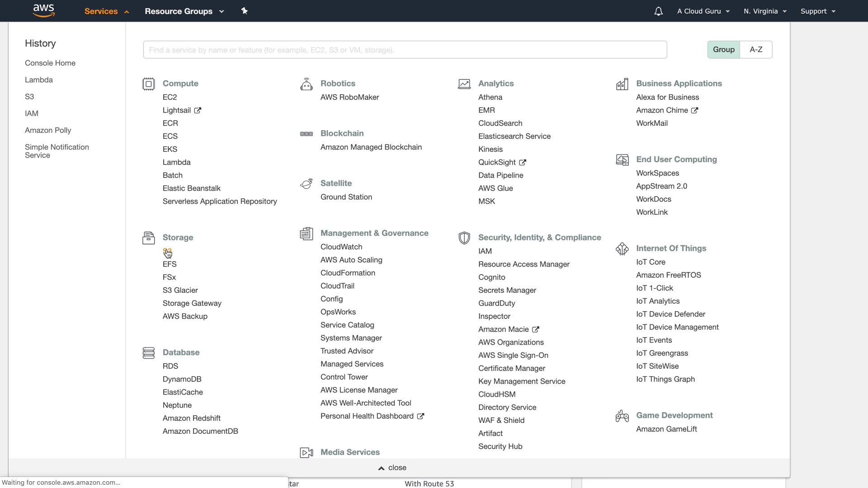868x488 pixels.
Task: Click the service search field
Action: click(405, 50)
